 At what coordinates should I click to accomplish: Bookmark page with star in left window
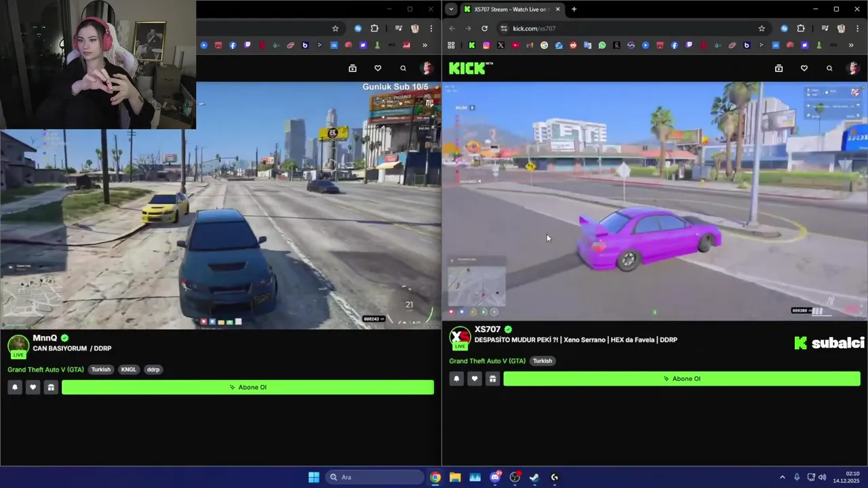[335, 28]
